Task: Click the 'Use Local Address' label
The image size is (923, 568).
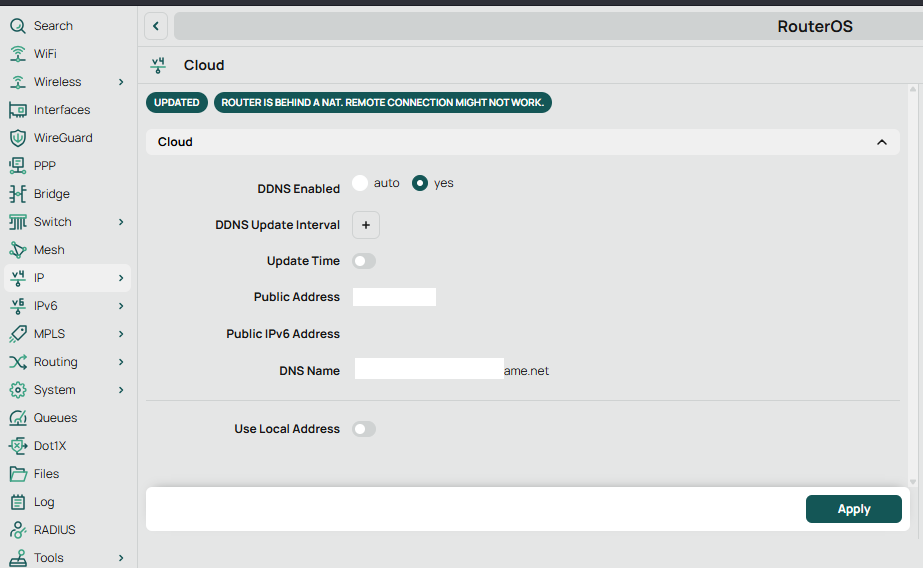Action: click(287, 429)
